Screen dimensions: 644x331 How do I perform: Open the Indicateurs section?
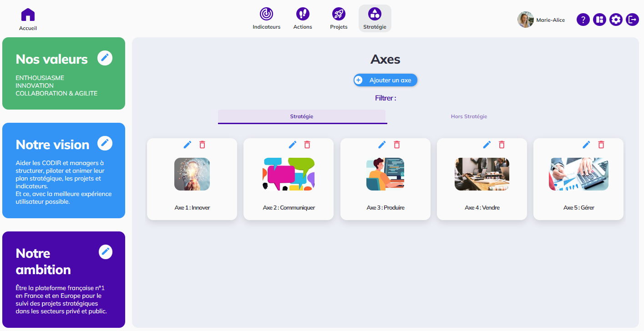coord(266,14)
